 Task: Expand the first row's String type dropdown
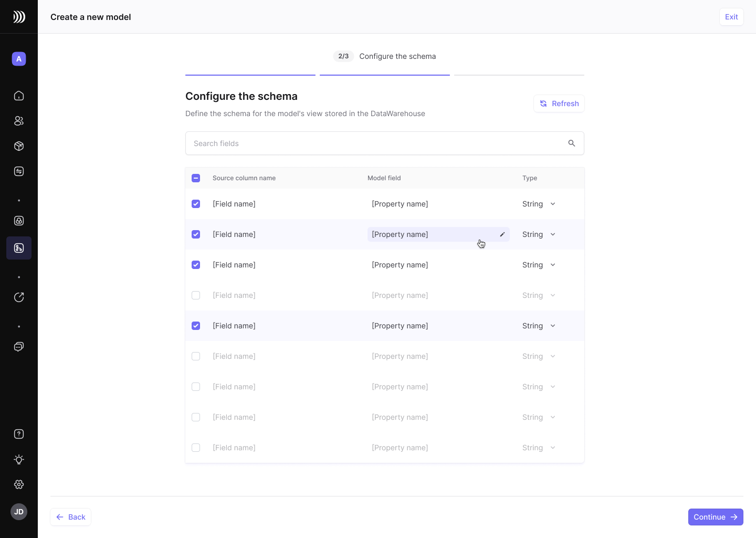[539, 204]
